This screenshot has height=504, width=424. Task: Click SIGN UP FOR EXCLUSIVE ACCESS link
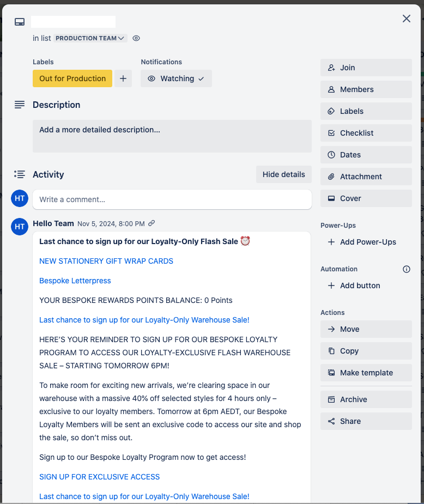pyautogui.click(x=99, y=477)
